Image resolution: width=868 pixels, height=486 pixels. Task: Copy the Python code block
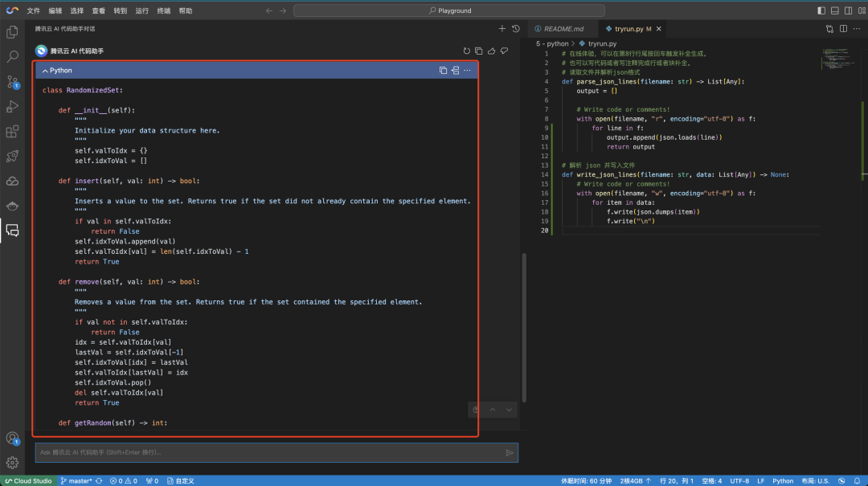[443, 70]
